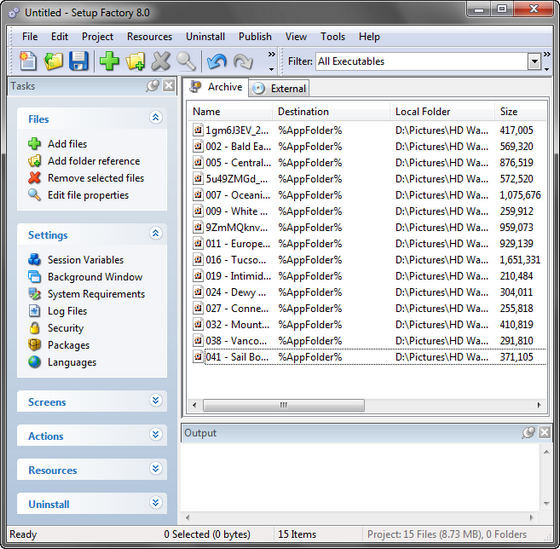Add files using the green plus toolbar icon
Viewport: 560px width, 549px height.
[109, 61]
